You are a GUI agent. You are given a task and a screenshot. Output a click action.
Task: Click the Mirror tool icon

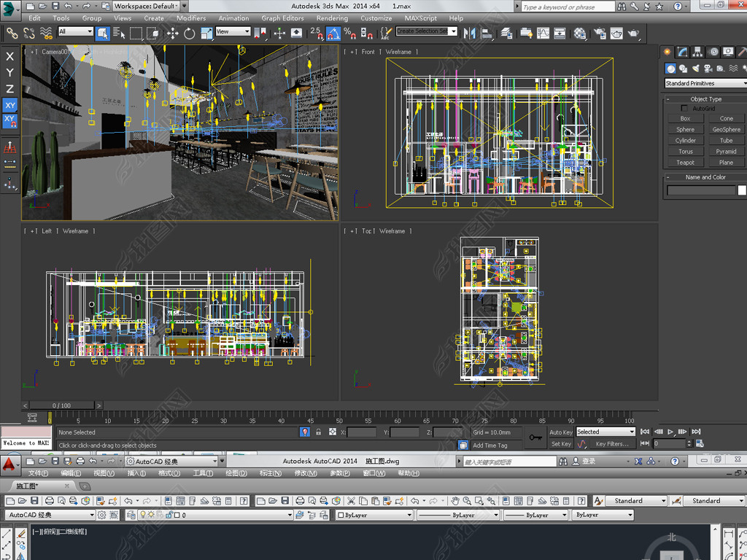pos(469,33)
